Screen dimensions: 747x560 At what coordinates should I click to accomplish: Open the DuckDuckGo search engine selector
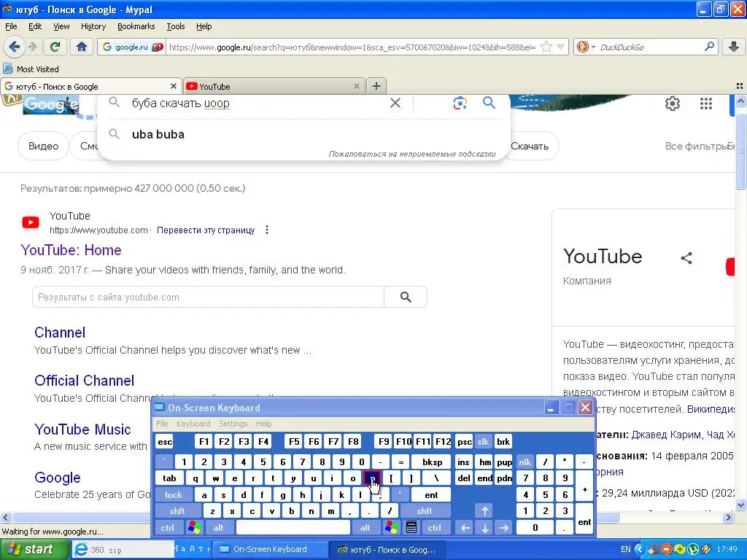(586, 47)
